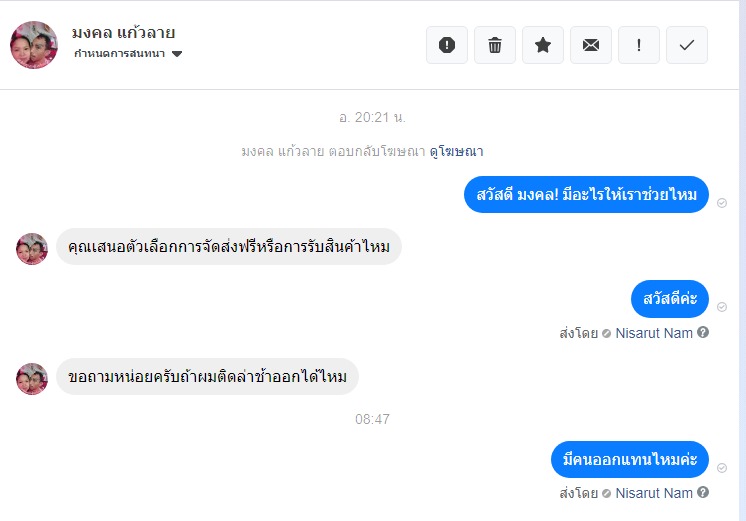This screenshot has height=521, width=746.
Task: Open the ดูโฆษณา link
Action: click(457, 151)
